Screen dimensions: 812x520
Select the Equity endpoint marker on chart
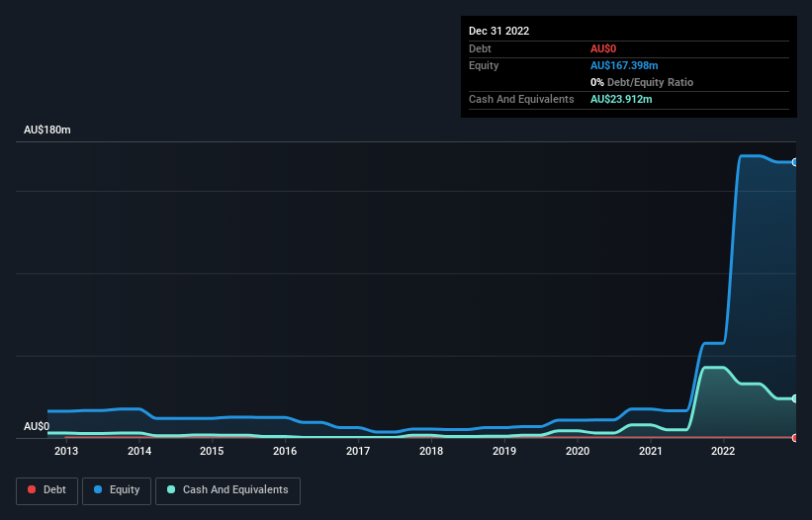[x=795, y=162]
